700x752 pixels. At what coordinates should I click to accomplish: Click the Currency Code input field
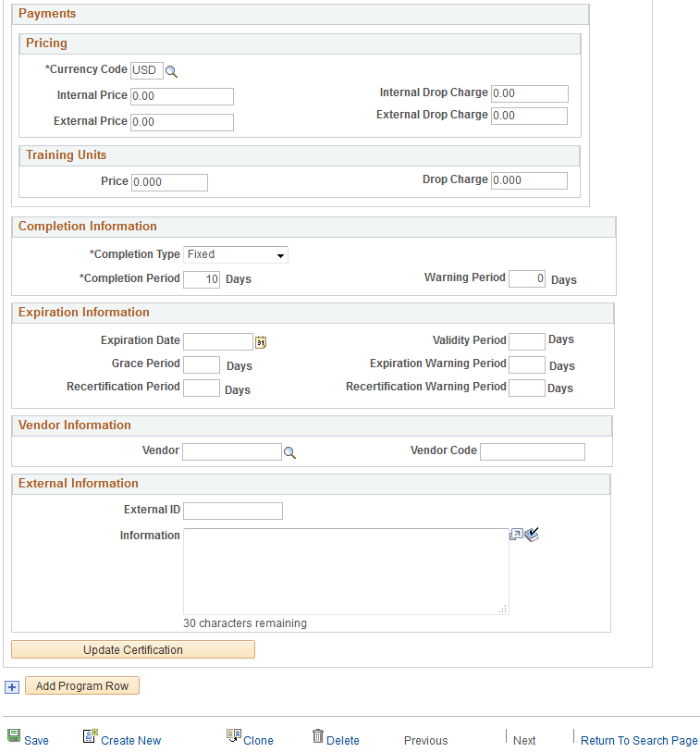click(x=147, y=70)
